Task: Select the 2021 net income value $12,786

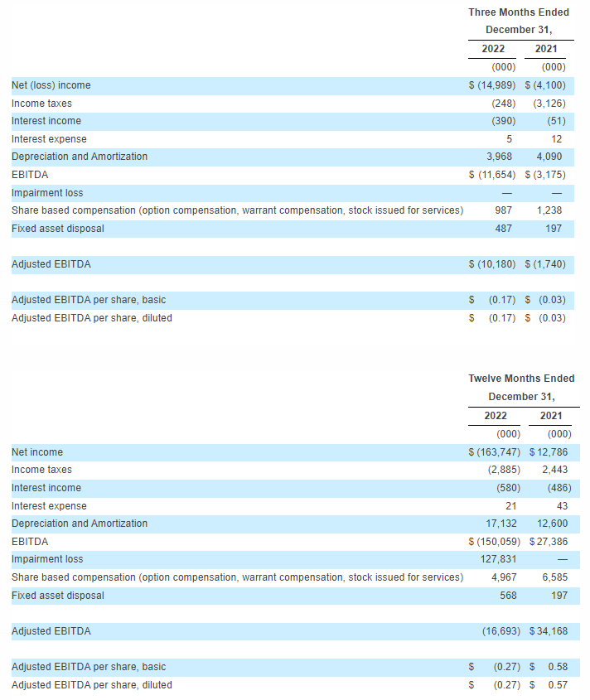Action: (x=549, y=452)
